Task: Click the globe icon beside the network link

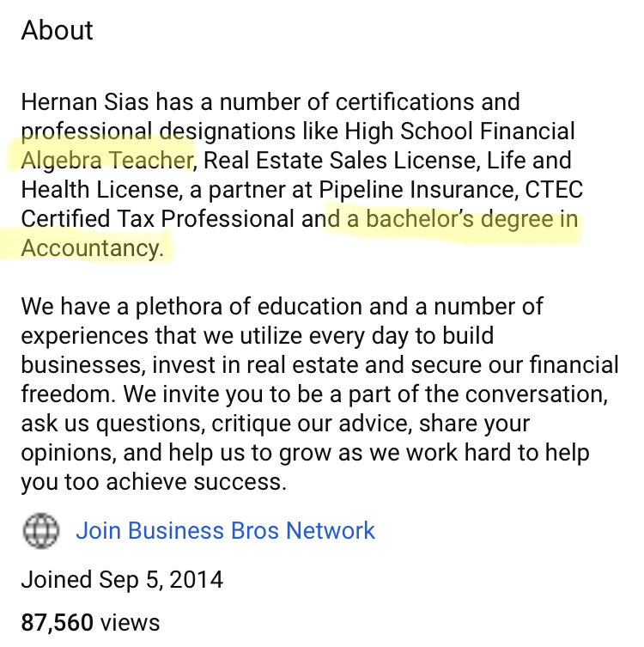Action: 41,531
